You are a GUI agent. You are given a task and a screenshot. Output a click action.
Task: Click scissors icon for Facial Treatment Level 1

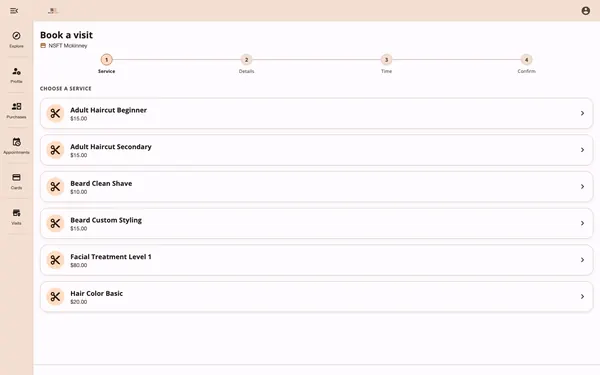tap(55, 260)
